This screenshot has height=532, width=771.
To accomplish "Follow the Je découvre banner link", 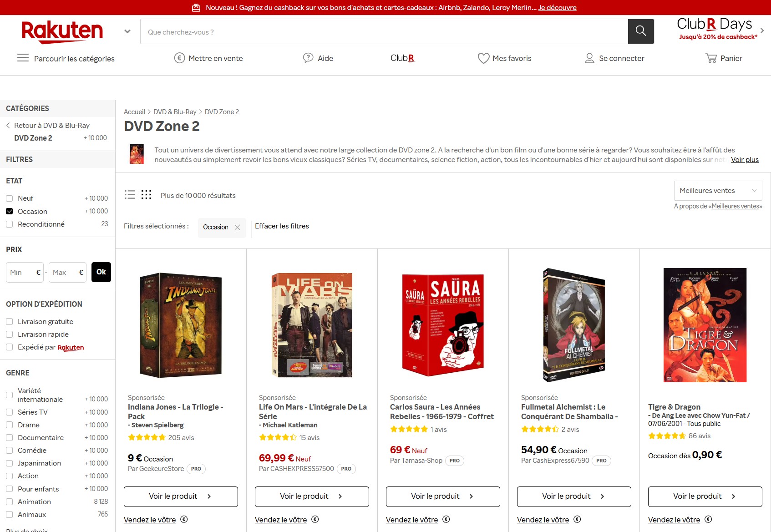I will pyautogui.click(x=557, y=8).
